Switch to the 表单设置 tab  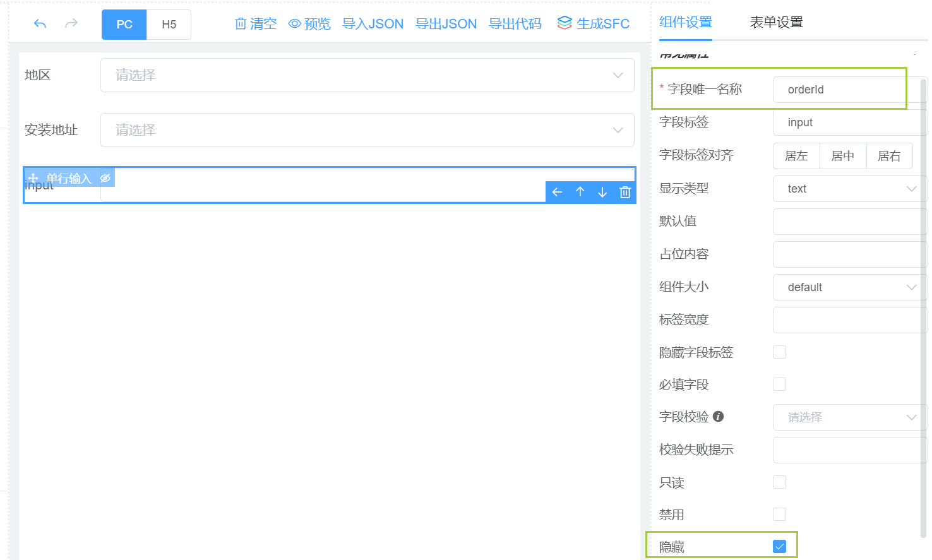777,22
